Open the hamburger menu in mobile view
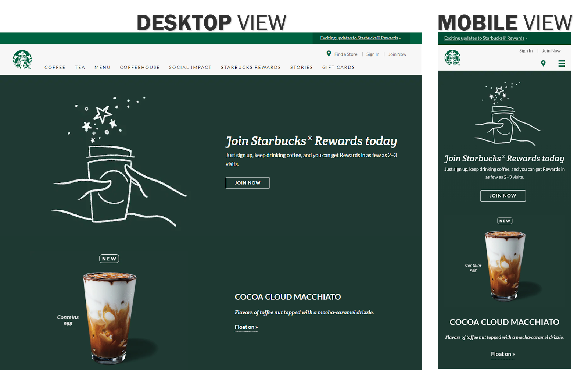This screenshot has width=588, height=370. coord(562,64)
